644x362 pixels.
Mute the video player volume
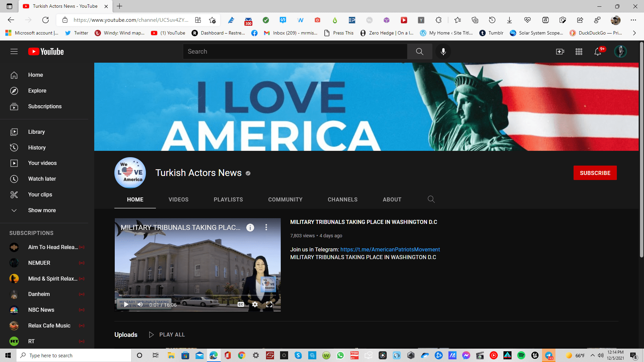(140, 304)
